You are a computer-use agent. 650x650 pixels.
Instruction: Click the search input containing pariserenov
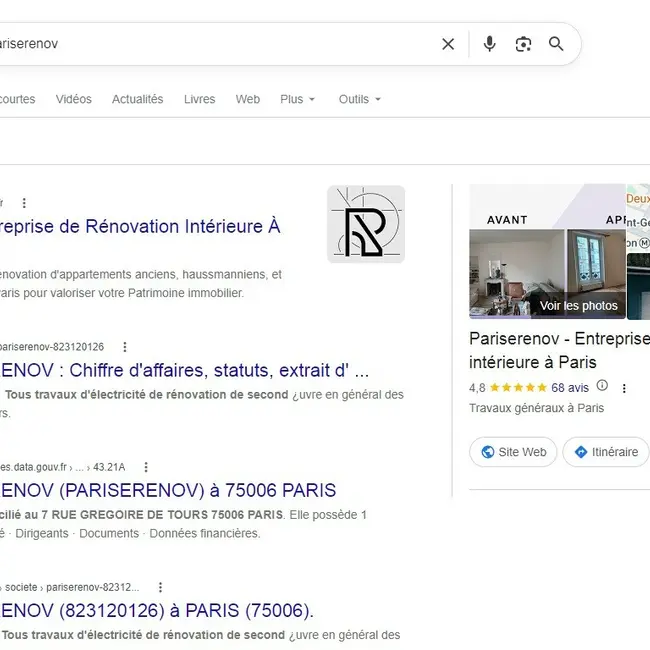click(x=216, y=44)
